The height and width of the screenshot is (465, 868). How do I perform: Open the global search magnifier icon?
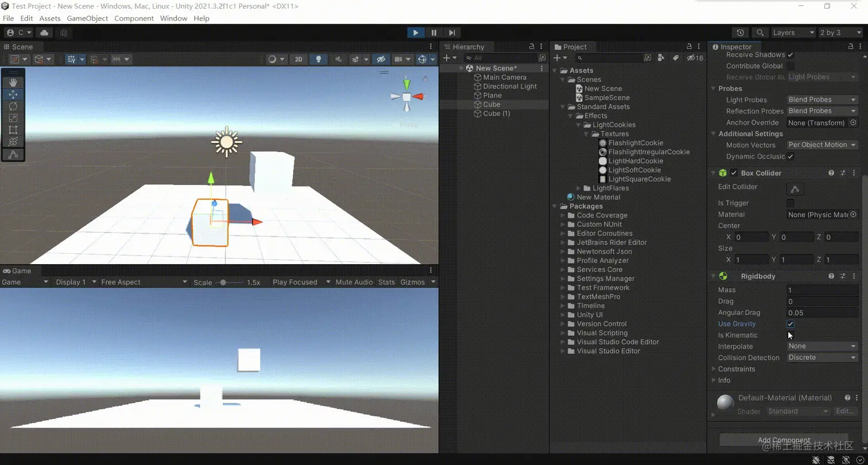760,33
